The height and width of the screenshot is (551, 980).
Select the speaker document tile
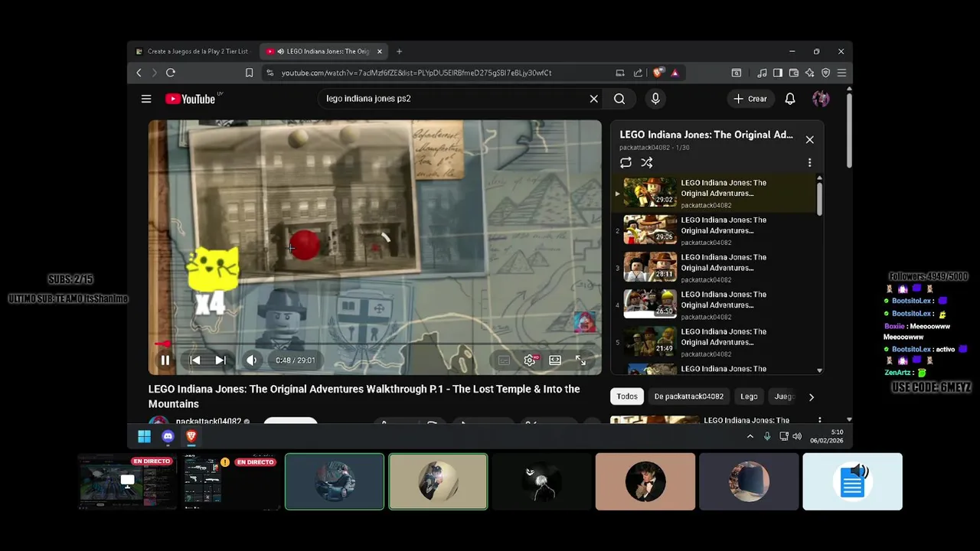point(852,481)
